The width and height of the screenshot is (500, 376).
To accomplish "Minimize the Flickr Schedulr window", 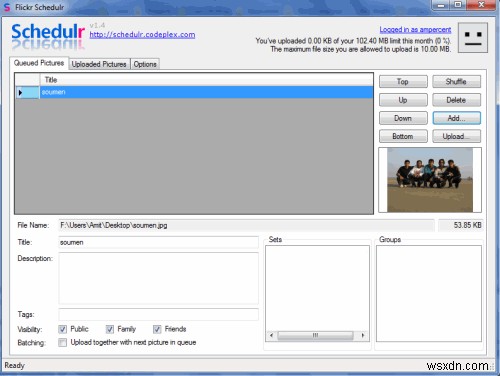I will [x=441, y=5].
